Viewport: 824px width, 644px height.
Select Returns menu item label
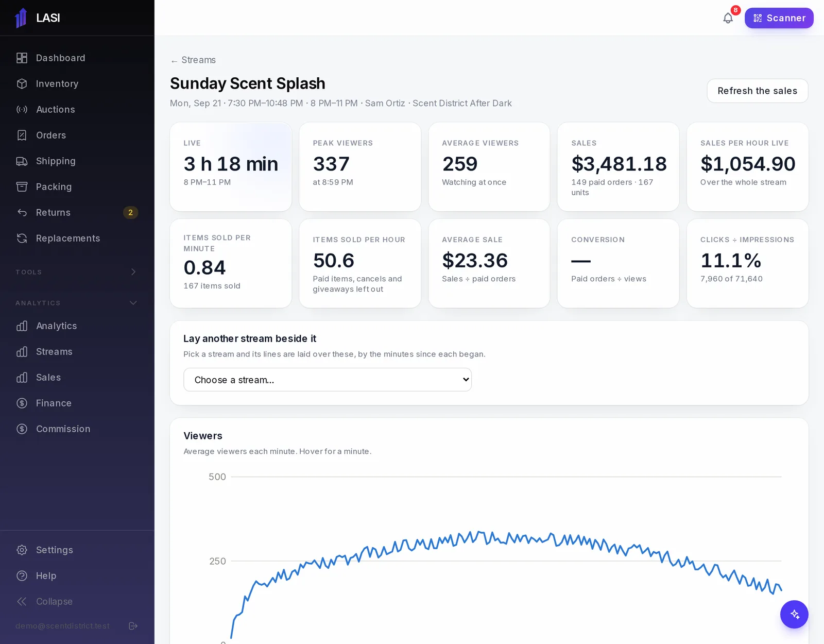tap(53, 213)
